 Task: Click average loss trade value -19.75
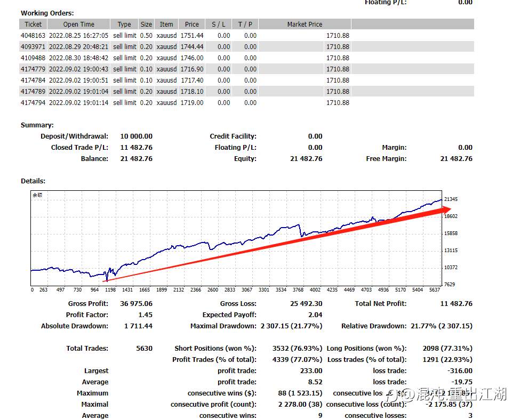pos(462,382)
